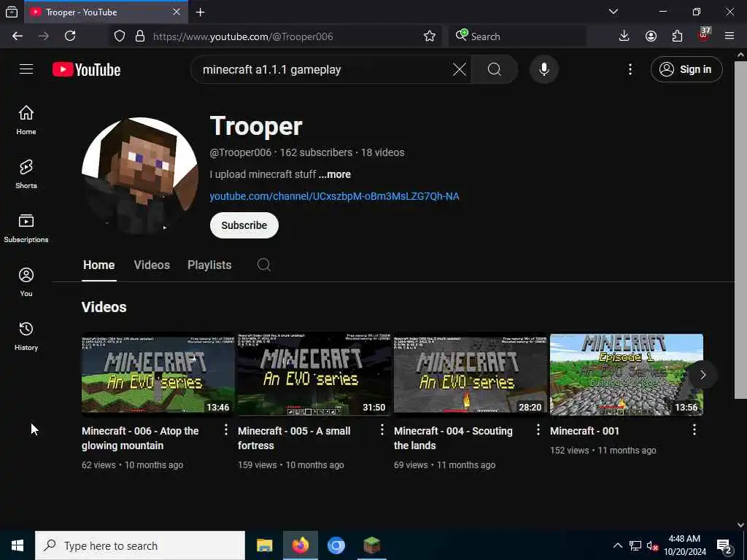Image resolution: width=747 pixels, height=560 pixels.
Task: Open a new browser tab
Action: tap(201, 12)
